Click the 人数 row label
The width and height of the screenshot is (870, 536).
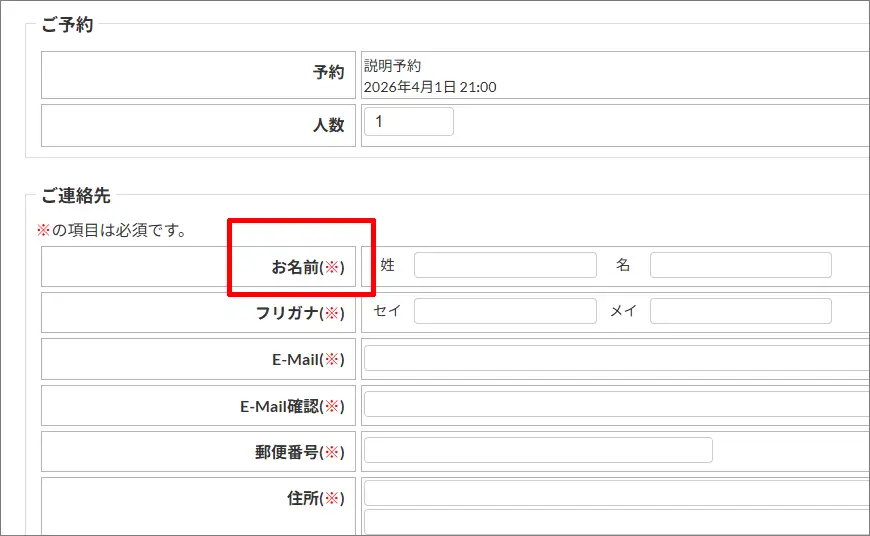328,125
